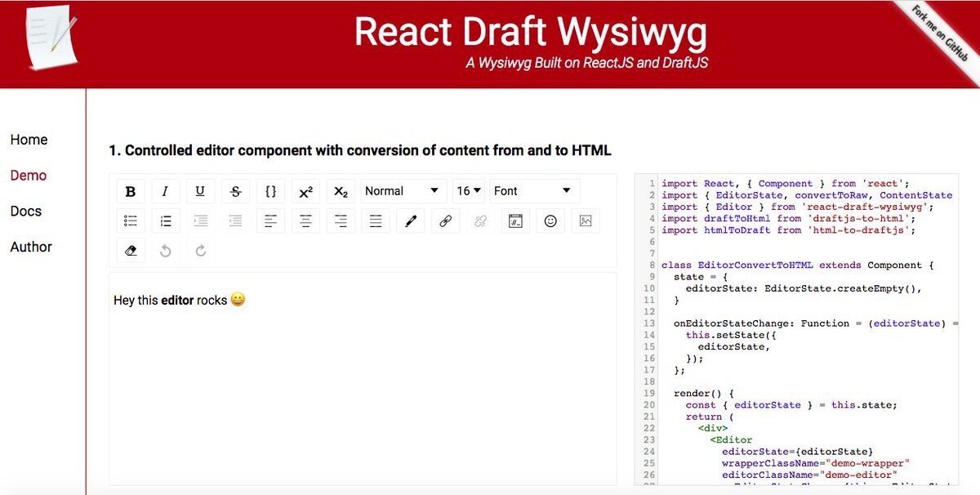Screen dimensions: 980x495
Task: Click the notepad logo in header
Action: pos(51,37)
